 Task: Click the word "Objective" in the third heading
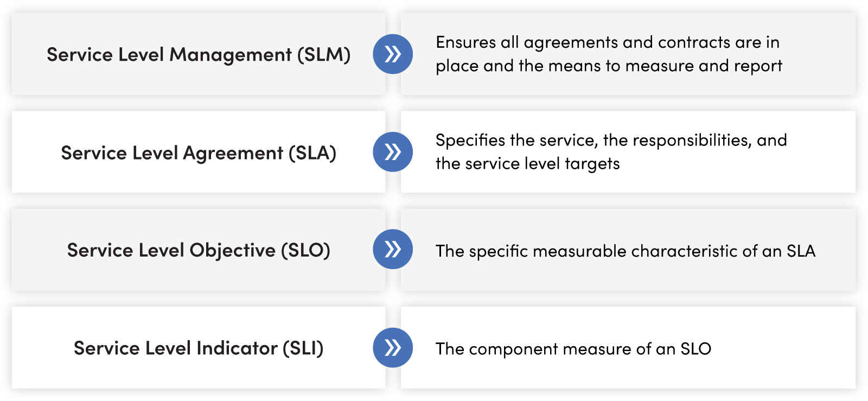click(x=232, y=250)
